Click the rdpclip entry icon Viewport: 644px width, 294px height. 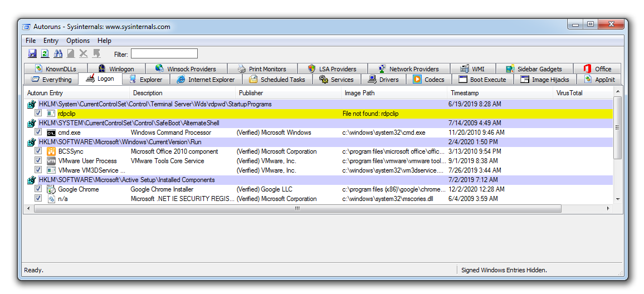(51, 114)
